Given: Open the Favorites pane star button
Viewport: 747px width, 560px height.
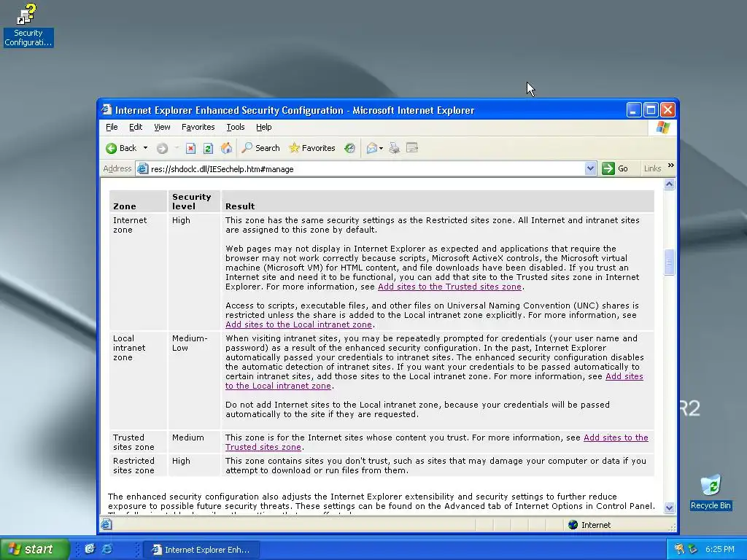Looking at the screenshot, I should point(312,148).
